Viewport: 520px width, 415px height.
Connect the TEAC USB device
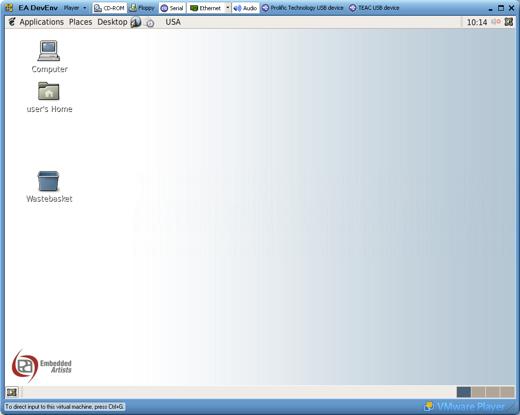click(x=374, y=8)
